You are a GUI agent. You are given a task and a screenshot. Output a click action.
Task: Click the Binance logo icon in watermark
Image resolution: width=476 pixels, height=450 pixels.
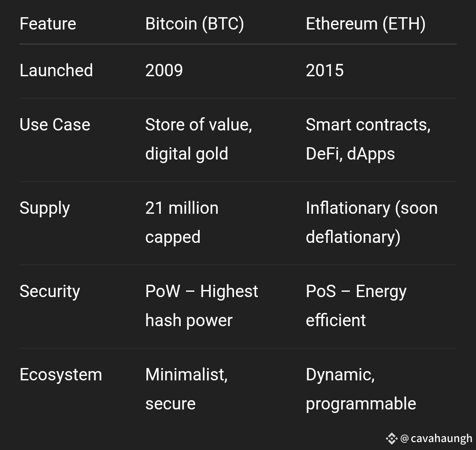tap(392, 439)
